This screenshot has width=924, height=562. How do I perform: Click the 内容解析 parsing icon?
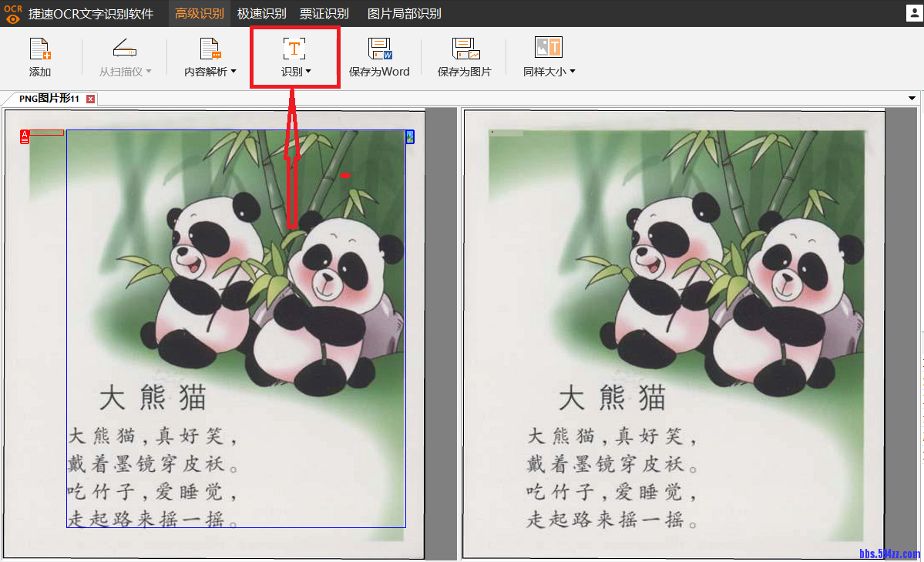tap(208, 54)
